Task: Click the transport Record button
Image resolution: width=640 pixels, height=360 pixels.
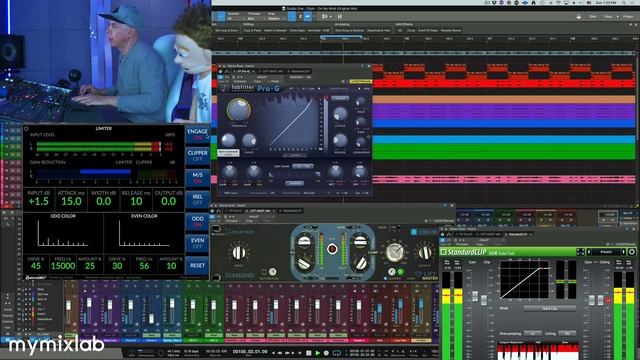Action: [326, 353]
